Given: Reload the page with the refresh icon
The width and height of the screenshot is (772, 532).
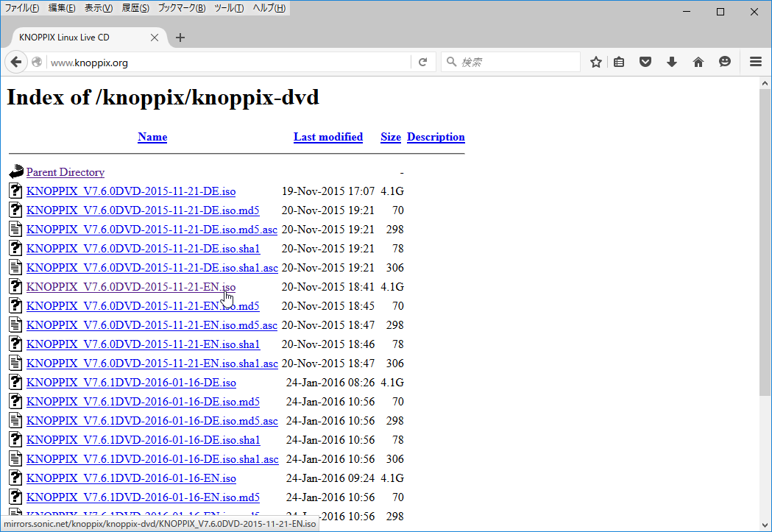Looking at the screenshot, I should [x=422, y=62].
